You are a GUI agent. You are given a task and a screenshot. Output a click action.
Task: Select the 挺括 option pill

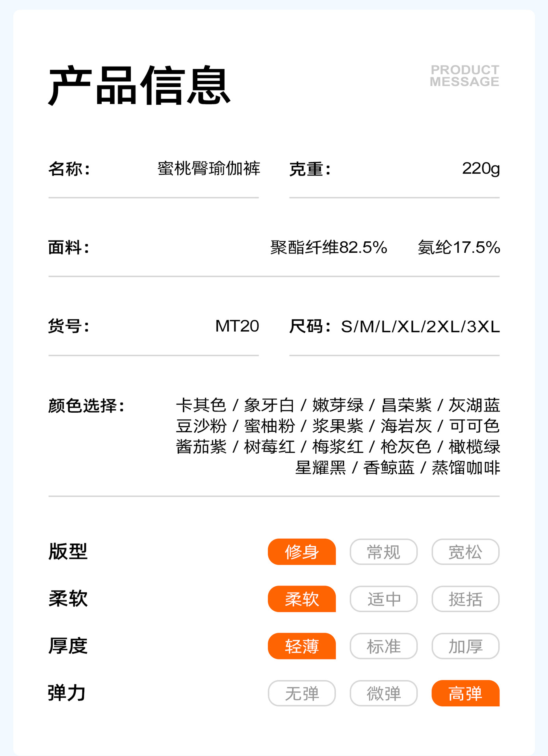pyautogui.click(x=465, y=599)
